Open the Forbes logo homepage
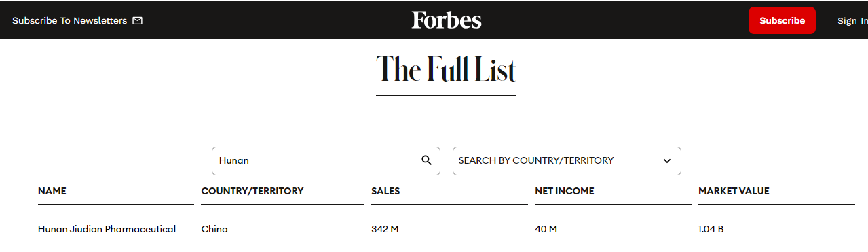The height and width of the screenshot is (252, 868). 447,20
